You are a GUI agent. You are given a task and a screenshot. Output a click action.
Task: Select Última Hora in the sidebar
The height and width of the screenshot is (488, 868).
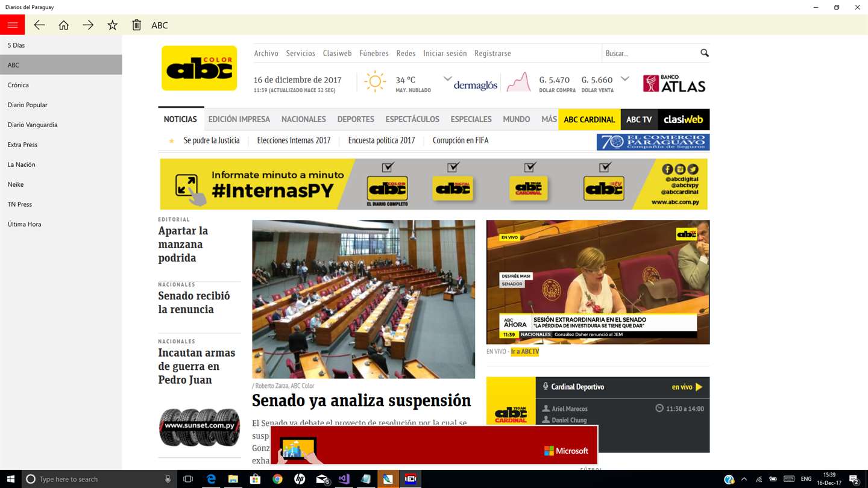click(x=61, y=224)
